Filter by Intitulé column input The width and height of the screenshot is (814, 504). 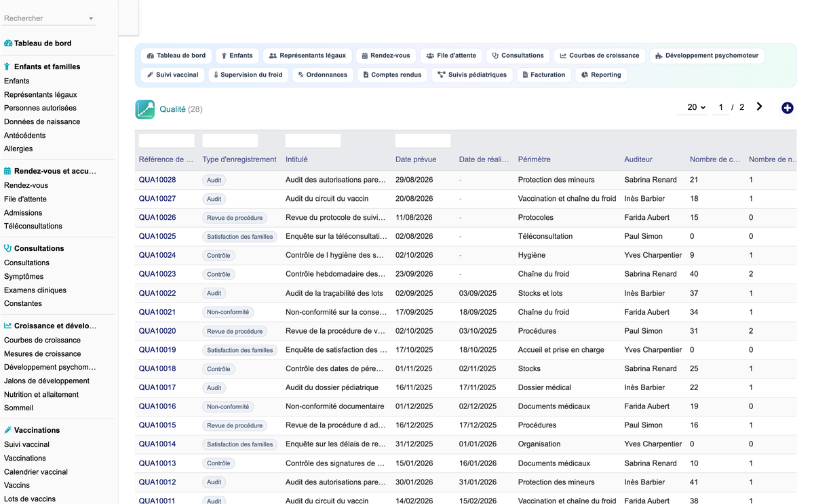[313, 140]
